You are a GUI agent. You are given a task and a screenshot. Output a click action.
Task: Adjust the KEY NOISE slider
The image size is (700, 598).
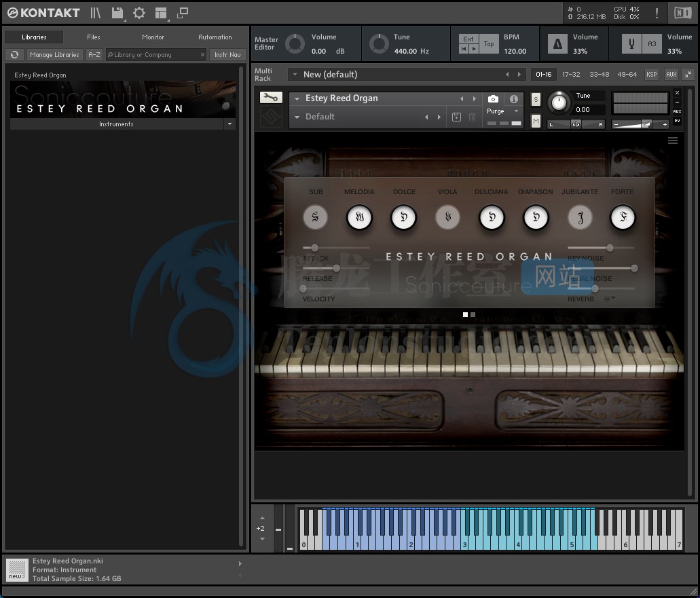click(x=610, y=248)
